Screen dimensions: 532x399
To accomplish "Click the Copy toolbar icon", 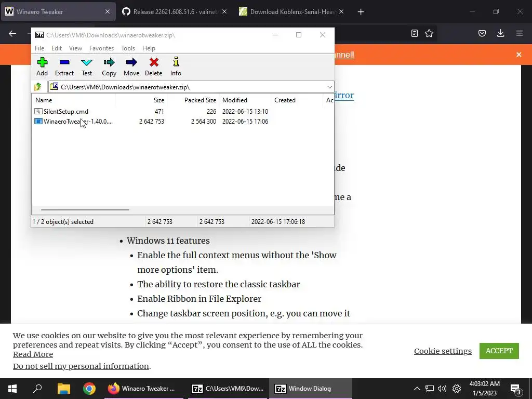I will (109, 66).
